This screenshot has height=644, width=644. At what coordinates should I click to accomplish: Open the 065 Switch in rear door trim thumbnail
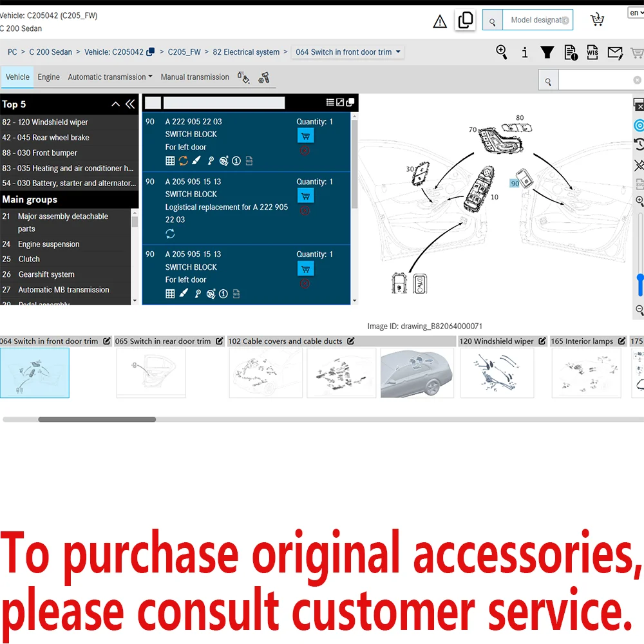151,373
